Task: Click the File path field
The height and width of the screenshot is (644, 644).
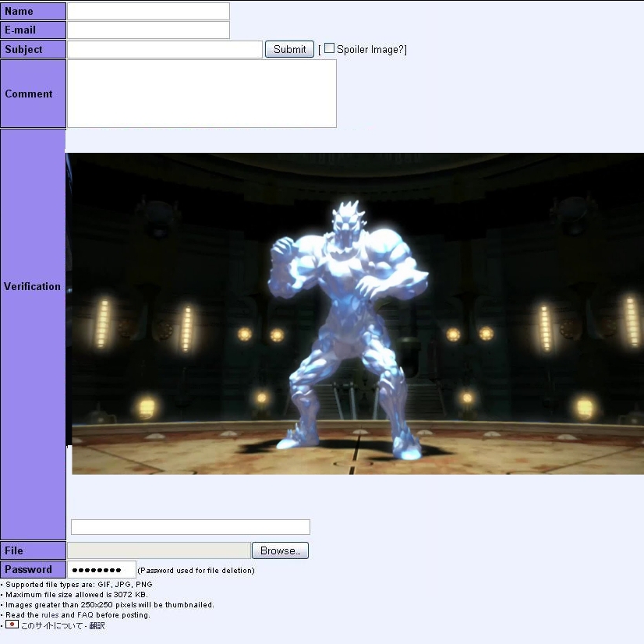Action: 159,550
